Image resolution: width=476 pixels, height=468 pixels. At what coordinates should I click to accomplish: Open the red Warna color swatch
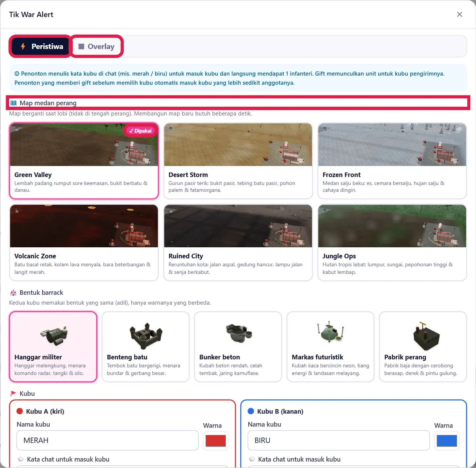point(216,441)
